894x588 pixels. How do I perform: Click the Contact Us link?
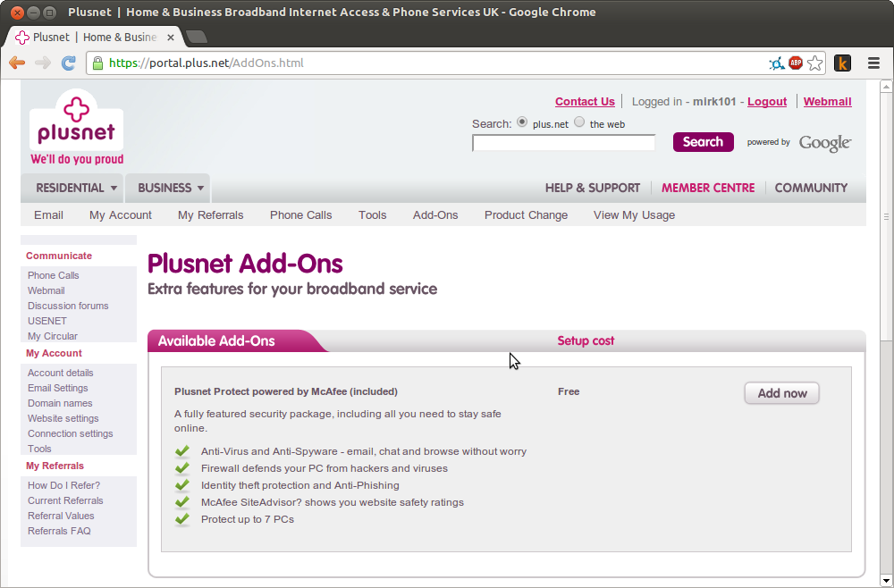coord(585,101)
